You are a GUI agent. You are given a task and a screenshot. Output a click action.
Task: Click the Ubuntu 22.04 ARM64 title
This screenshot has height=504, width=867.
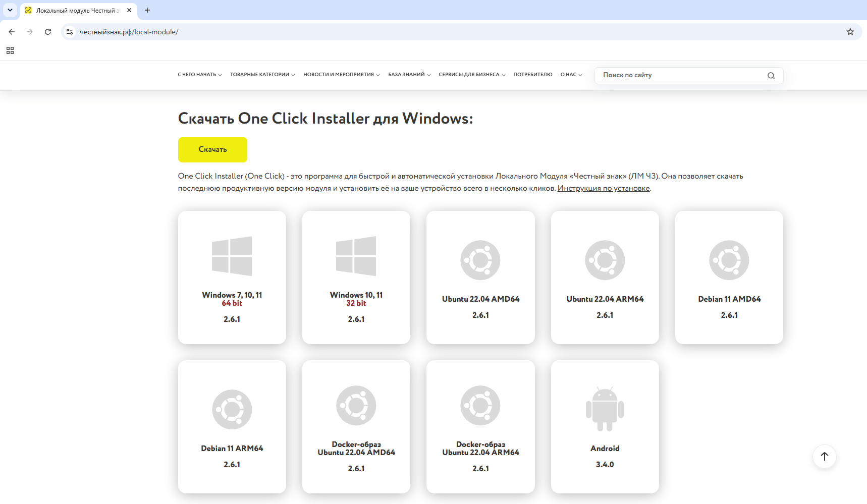[605, 299]
